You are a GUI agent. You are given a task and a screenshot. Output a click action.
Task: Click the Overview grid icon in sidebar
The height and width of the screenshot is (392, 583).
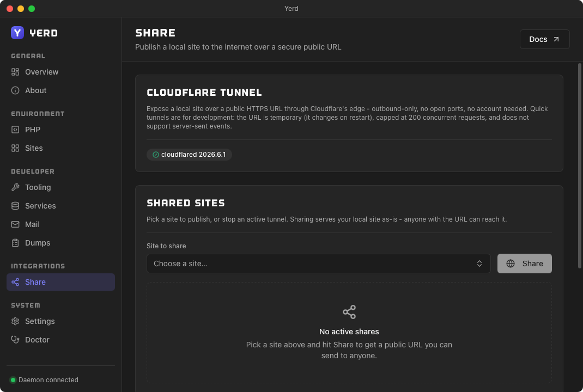click(15, 72)
